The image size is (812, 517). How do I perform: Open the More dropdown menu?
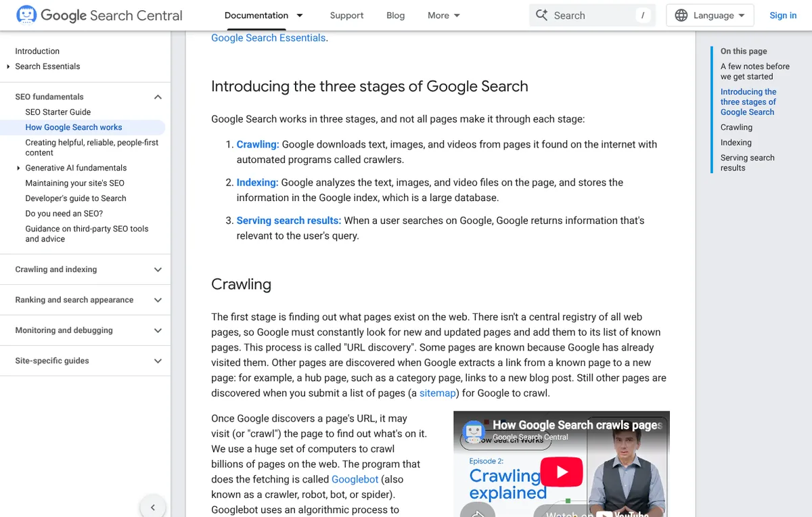(x=444, y=15)
